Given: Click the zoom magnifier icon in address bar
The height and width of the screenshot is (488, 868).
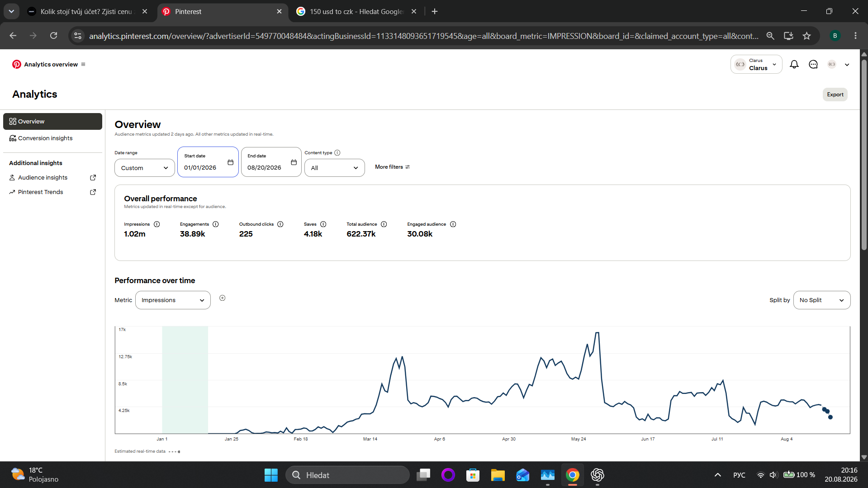Looking at the screenshot, I should point(770,36).
